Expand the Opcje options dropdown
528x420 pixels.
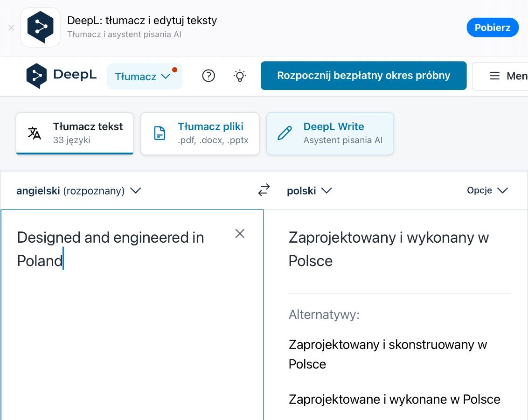487,191
